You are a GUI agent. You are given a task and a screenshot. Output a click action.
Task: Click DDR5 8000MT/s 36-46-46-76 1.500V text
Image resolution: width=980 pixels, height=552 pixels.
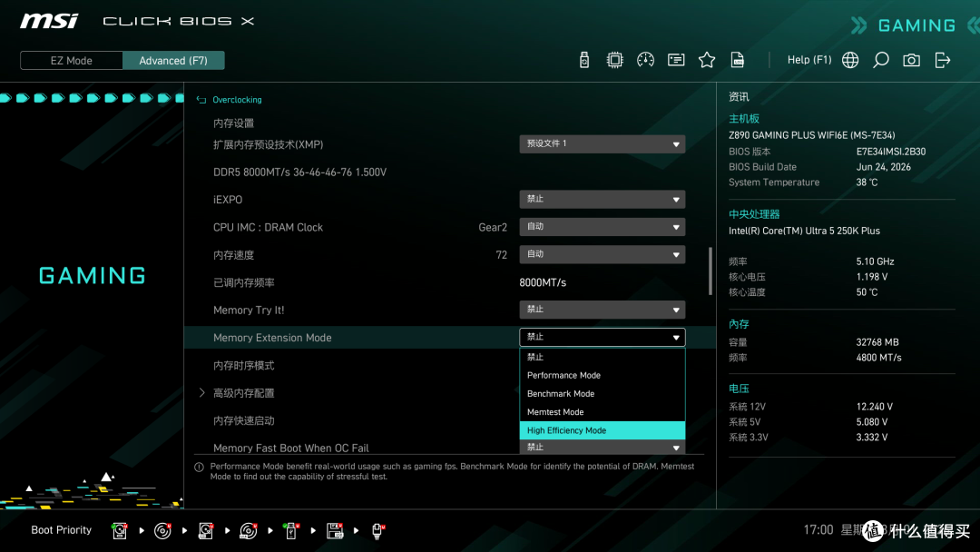(x=300, y=172)
